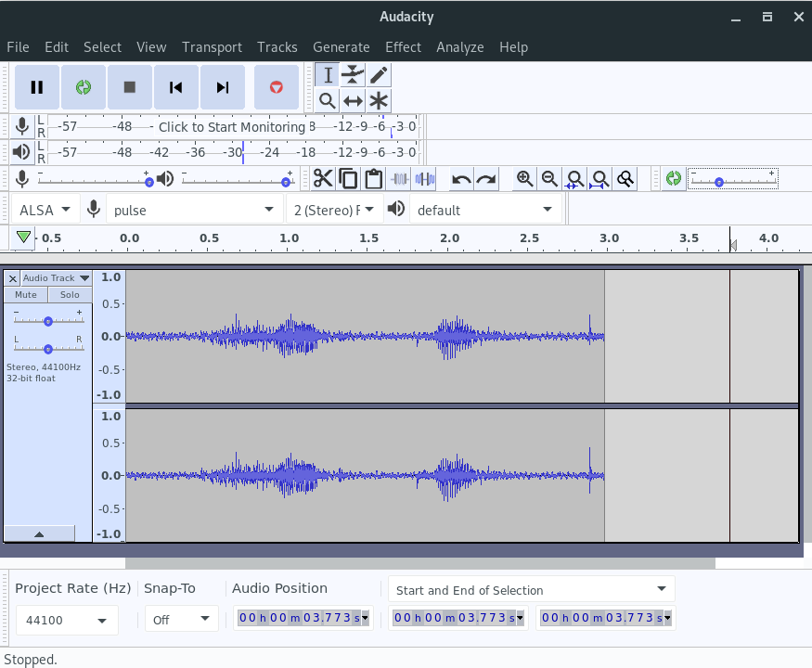
Task: Open the View menu
Action: click(x=151, y=47)
